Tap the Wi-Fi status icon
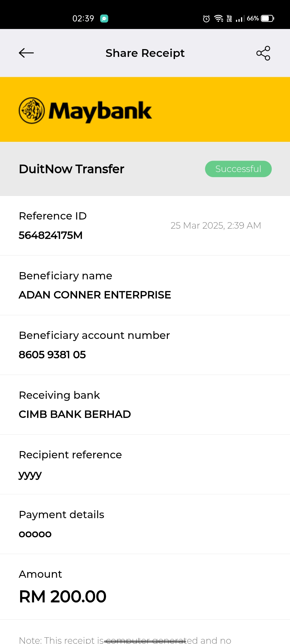290x644 pixels. pyautogui.click(x=219, y=19)
